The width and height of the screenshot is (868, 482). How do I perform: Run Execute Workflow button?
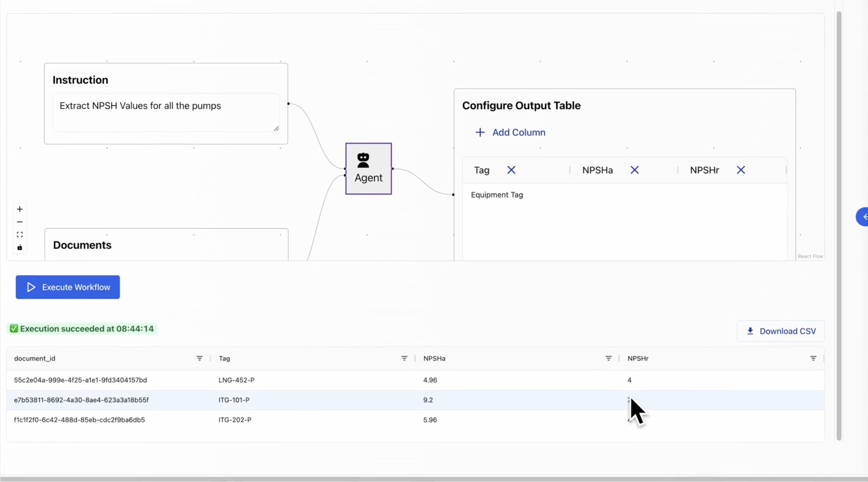68,287
